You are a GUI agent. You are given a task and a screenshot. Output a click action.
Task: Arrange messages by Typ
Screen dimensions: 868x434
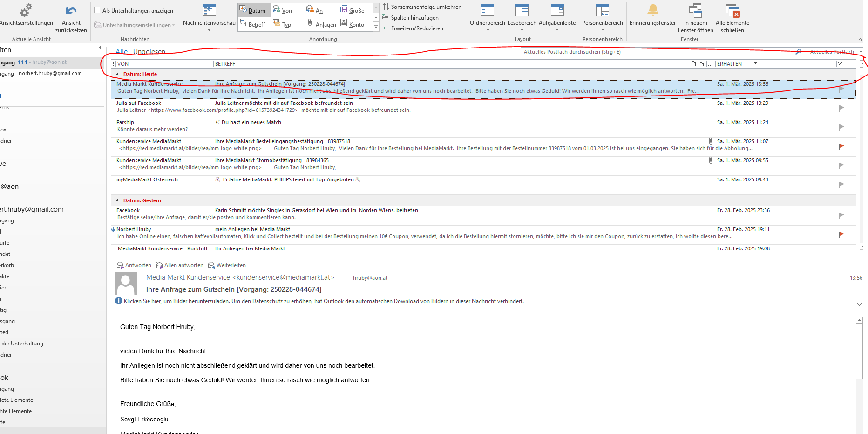click(283, 24)
